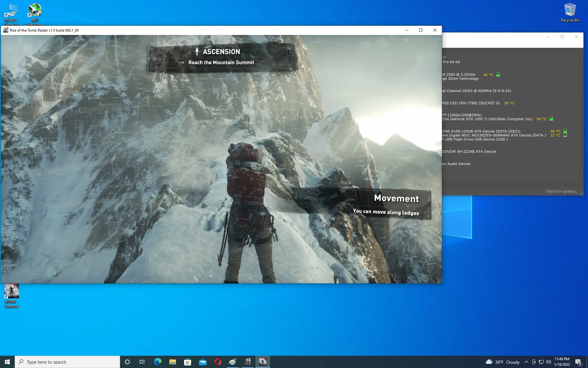Click DVDW SH-222AB ATA Device line
Screen dimensions: 588x368
(469, 151)
